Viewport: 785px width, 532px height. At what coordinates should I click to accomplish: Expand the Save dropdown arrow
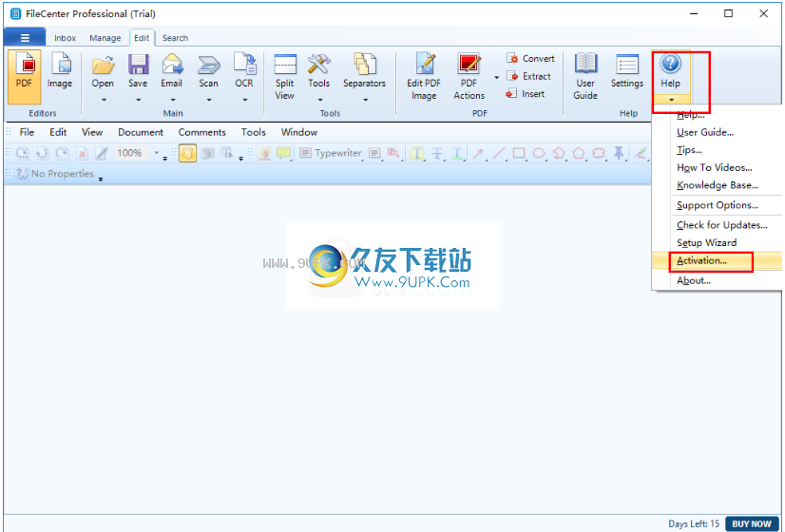coord(138,100)
